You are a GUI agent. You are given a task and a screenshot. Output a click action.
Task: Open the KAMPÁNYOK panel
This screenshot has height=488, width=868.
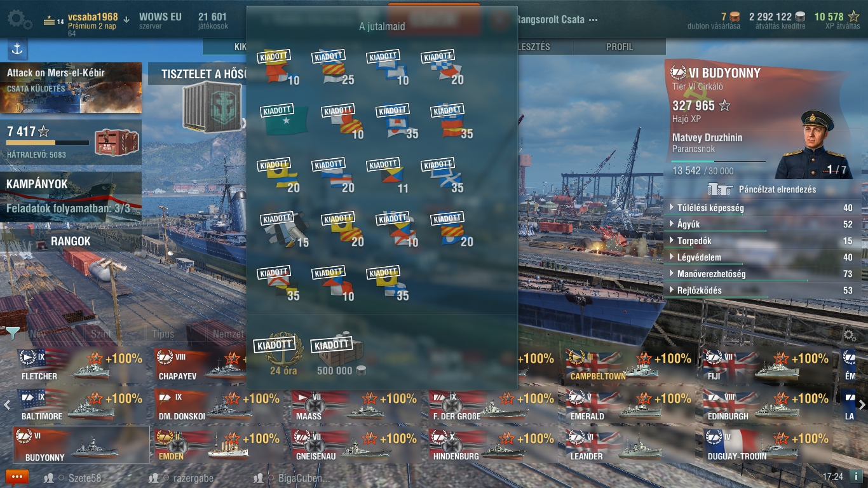(x=71, y=196)
